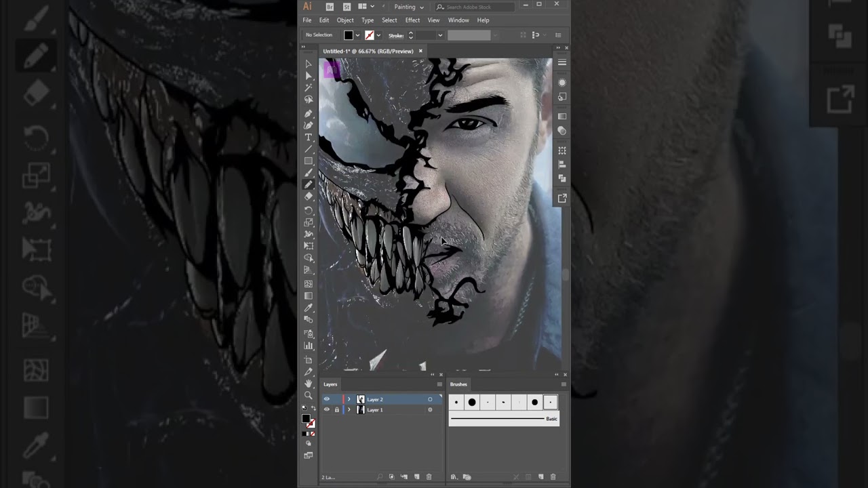
Task: Open the Gradient panel in right dock
Action: (x=562, y=116)
